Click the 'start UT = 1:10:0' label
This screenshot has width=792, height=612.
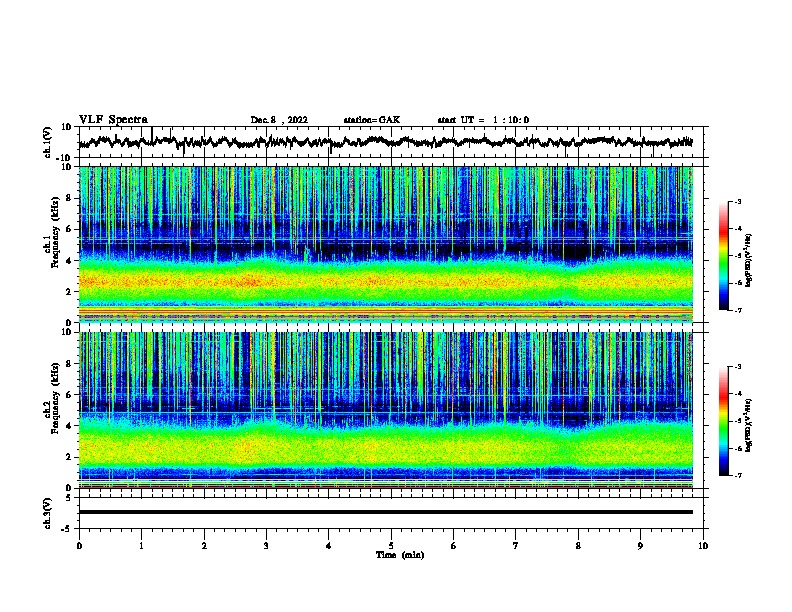click(483, 120)
